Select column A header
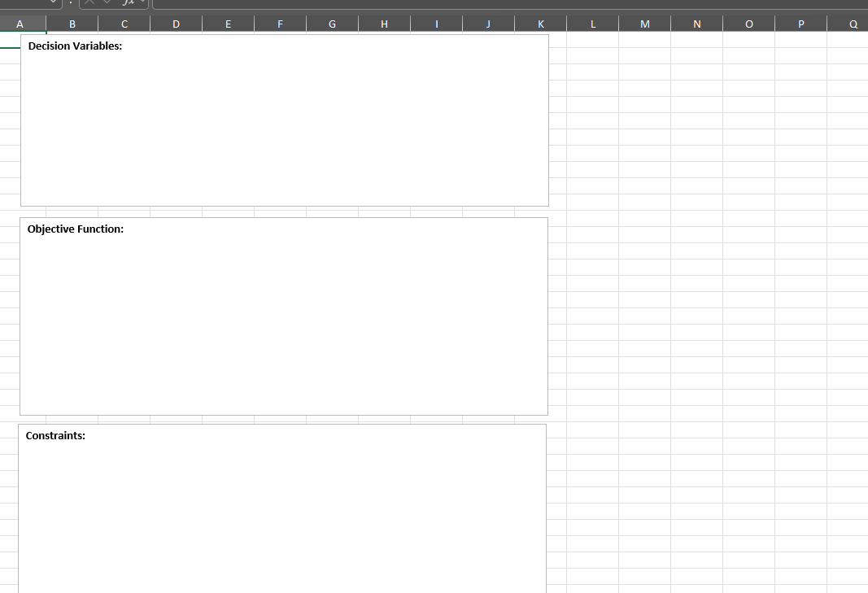Screen dimensions: 868x593 click(x=23, y=24)
